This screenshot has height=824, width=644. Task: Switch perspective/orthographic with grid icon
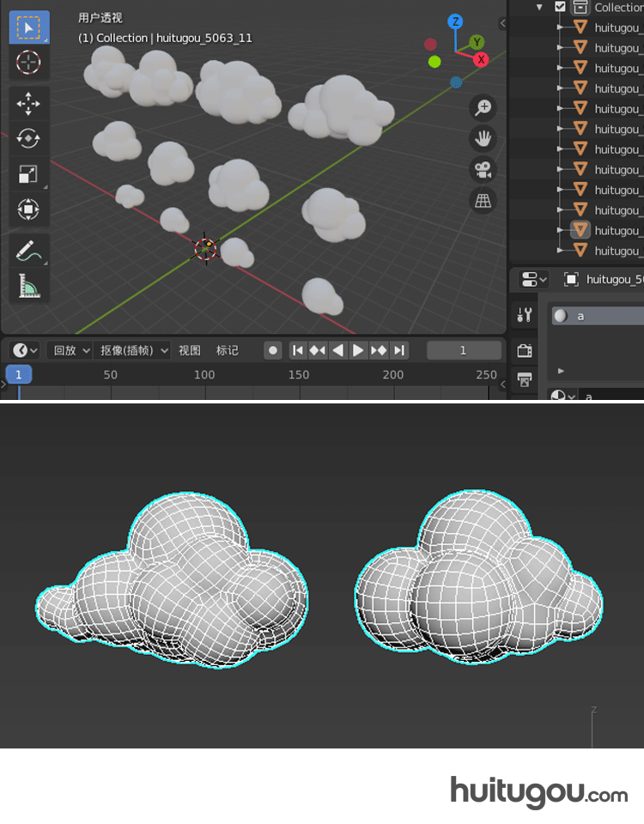pos(483,200)
